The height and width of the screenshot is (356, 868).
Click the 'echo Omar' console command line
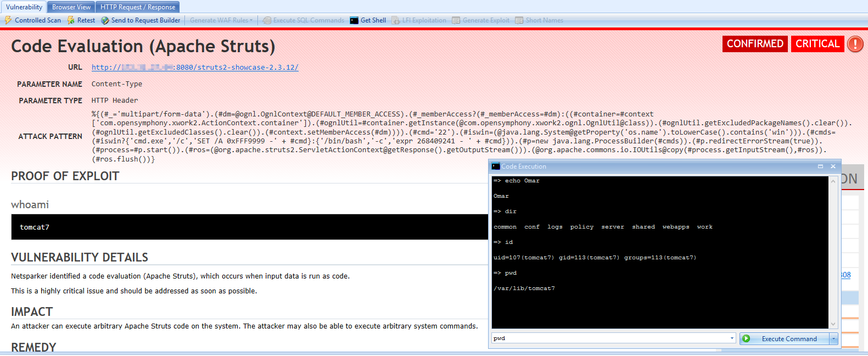coord(517,181)
